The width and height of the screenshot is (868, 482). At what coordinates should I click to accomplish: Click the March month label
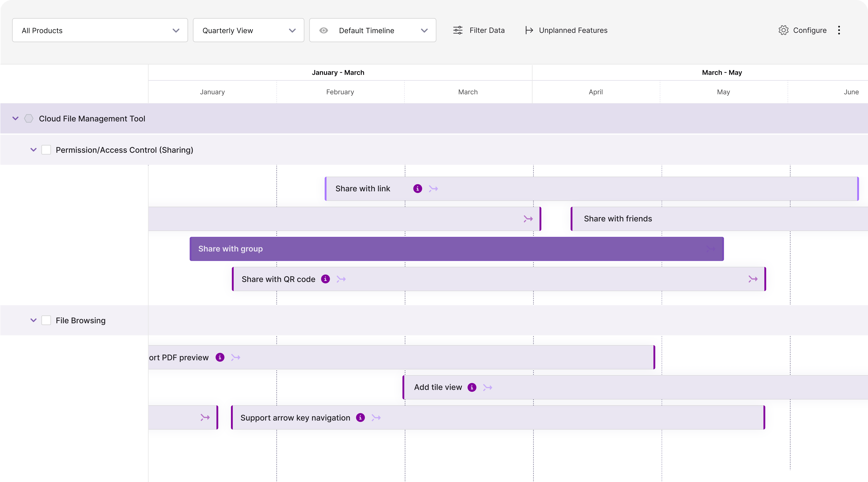coord(468,92)
